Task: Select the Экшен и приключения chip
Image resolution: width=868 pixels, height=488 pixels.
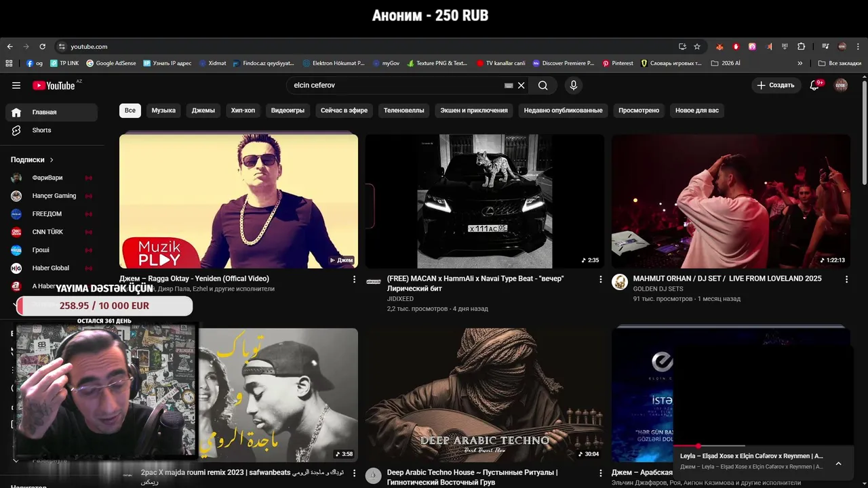Action: tap(474, 110)
